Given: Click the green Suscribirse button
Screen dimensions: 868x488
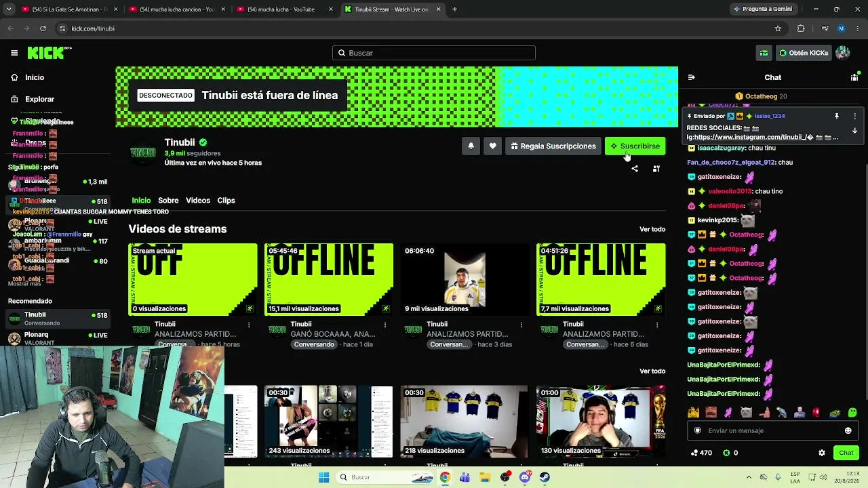Looking at the screenshot, I should click(635, 146).
